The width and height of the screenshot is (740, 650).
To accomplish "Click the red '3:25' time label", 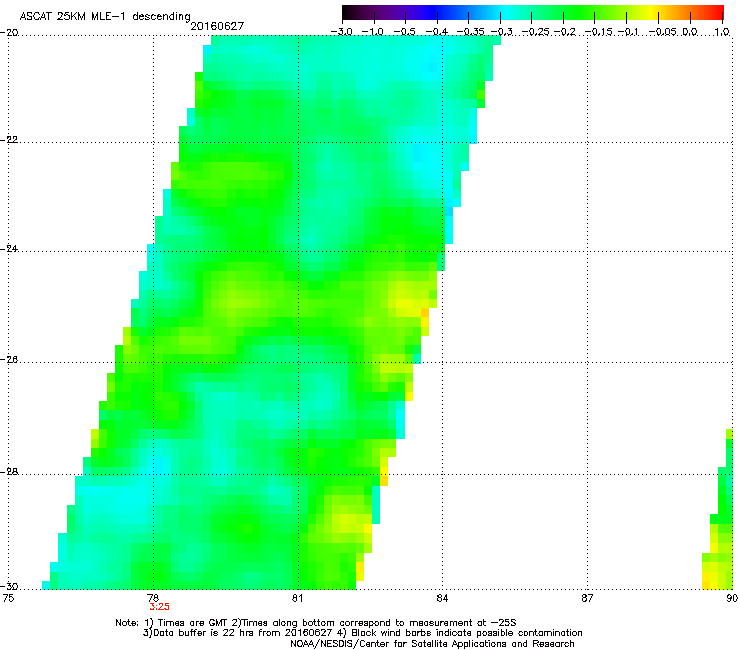I will click(x=160, y=607).
